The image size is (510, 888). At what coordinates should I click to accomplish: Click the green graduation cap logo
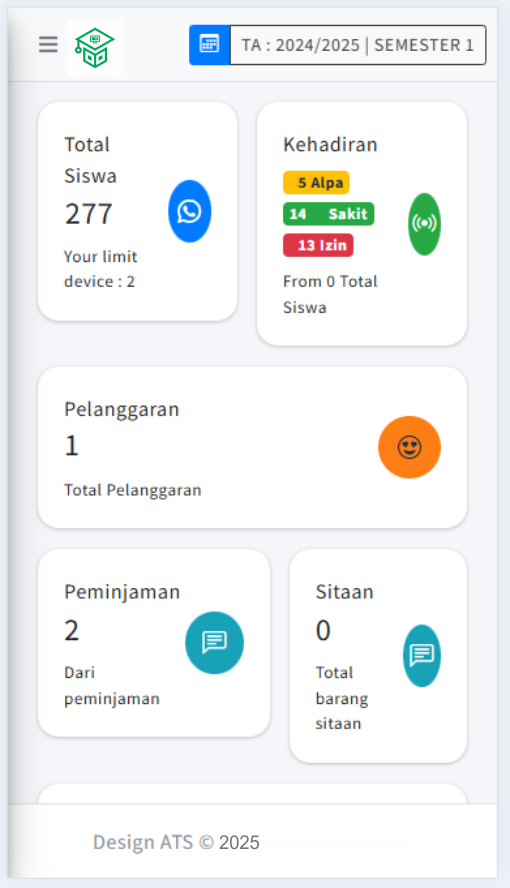pos(95,48)
